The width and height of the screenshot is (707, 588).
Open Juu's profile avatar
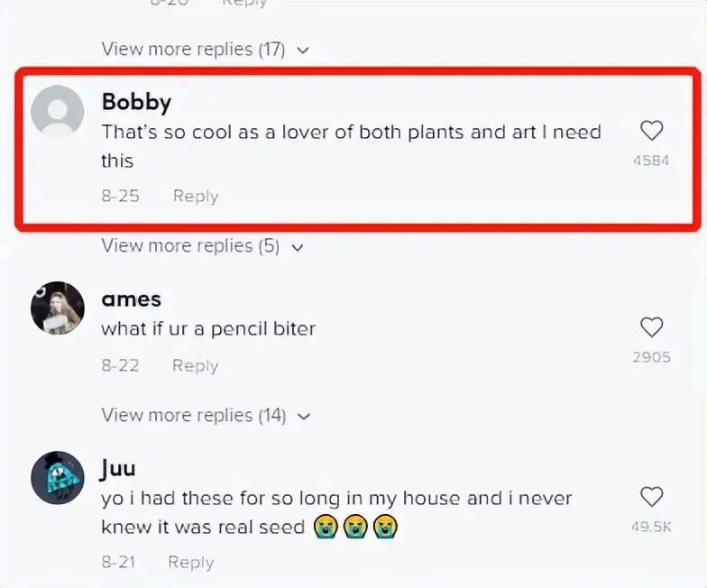coord(57,477)
